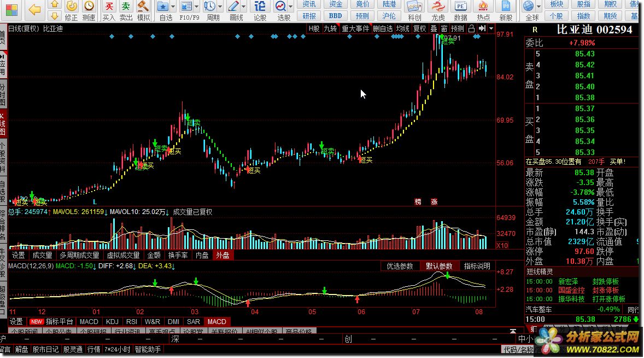This screenshot has width=644, height=358.
Task: Expand the 自选 dropdown arrow
Action: pyautogui.click(x=173, y=7)
